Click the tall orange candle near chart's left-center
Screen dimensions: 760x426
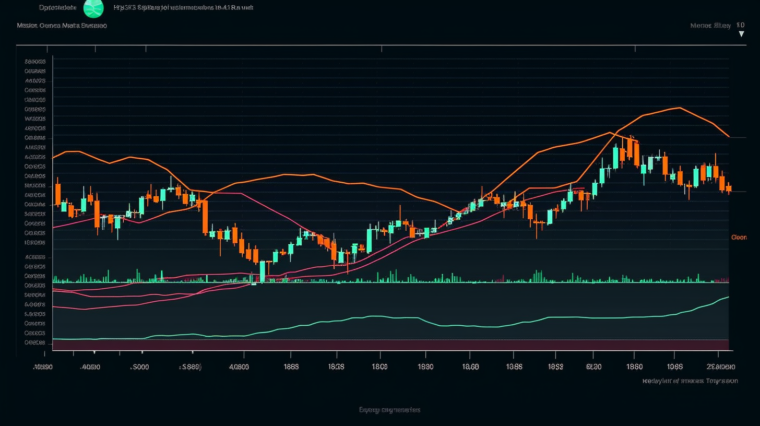(x=204, y=215)
